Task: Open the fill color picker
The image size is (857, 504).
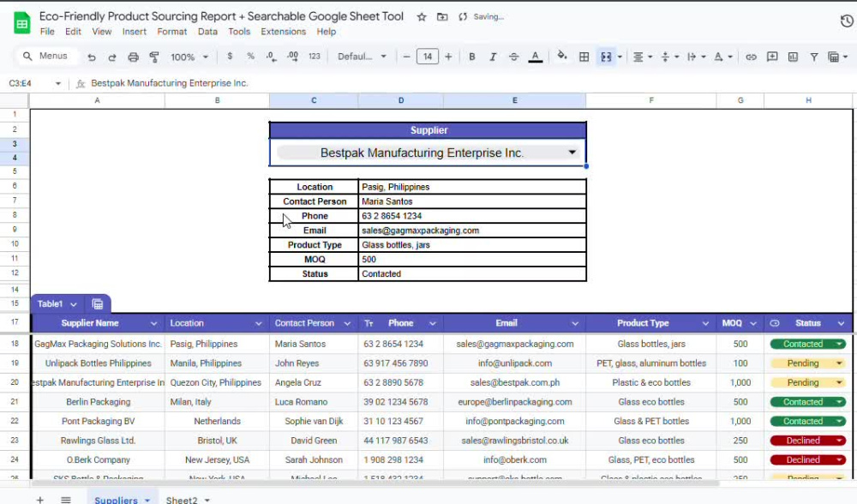Action: pyautogui.click(x=562, y=57)
